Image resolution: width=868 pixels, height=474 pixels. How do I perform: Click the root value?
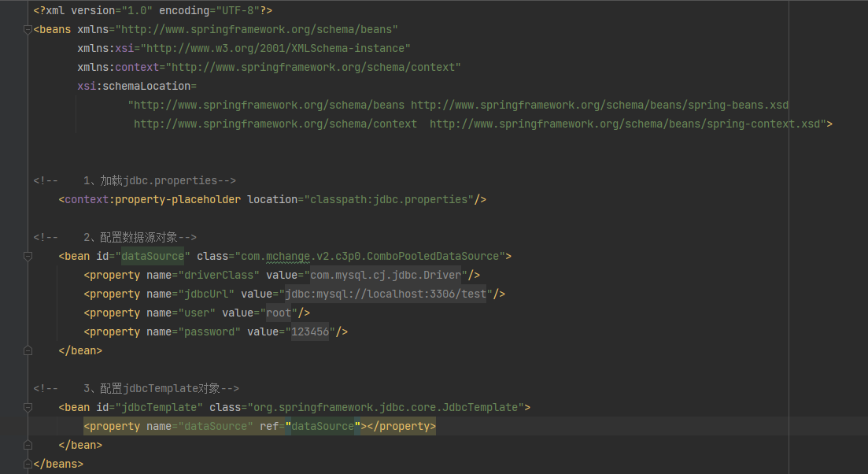click(x=279, y=313)
